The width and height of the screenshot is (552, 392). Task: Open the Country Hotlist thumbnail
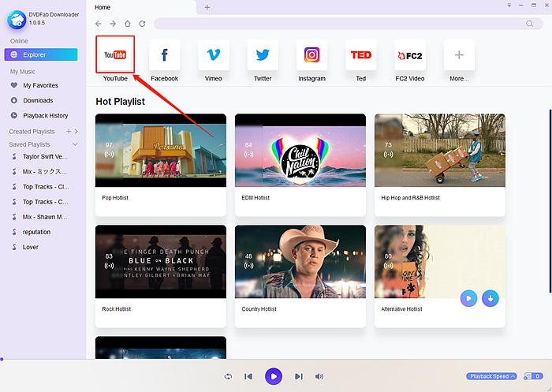coord(300,262)
